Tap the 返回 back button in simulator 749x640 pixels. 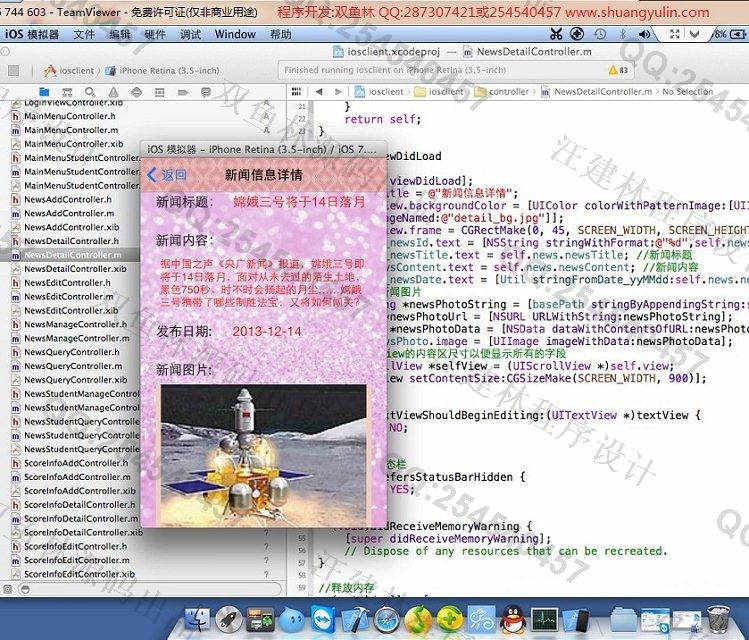pyautogui.click(x=167, y=175)
